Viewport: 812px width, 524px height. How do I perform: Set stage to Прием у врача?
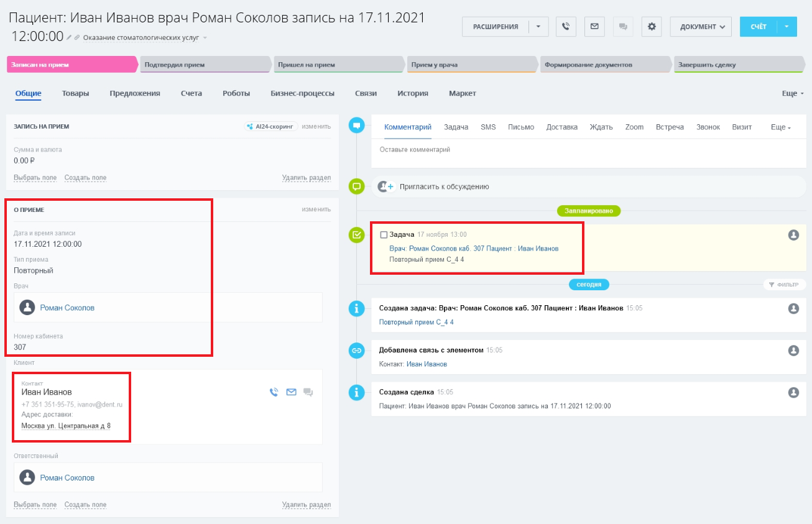(x=473, y=65)
